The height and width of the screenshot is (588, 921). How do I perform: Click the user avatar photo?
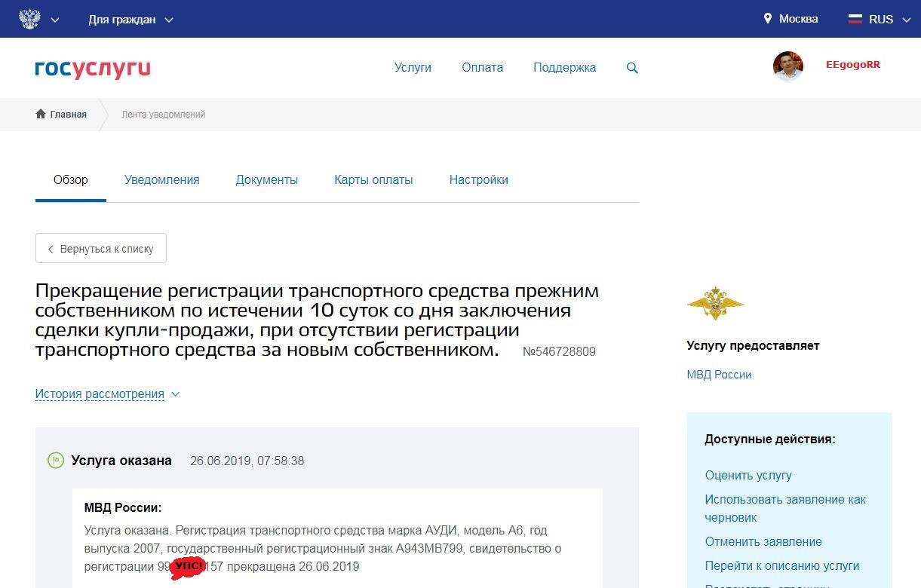point(788,66)
